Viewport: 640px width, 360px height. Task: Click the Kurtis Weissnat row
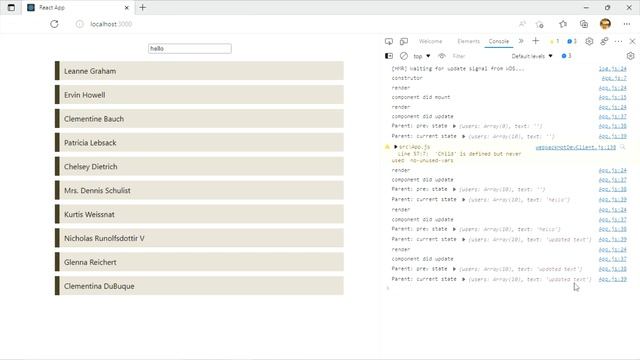click(x=200, y=214)
